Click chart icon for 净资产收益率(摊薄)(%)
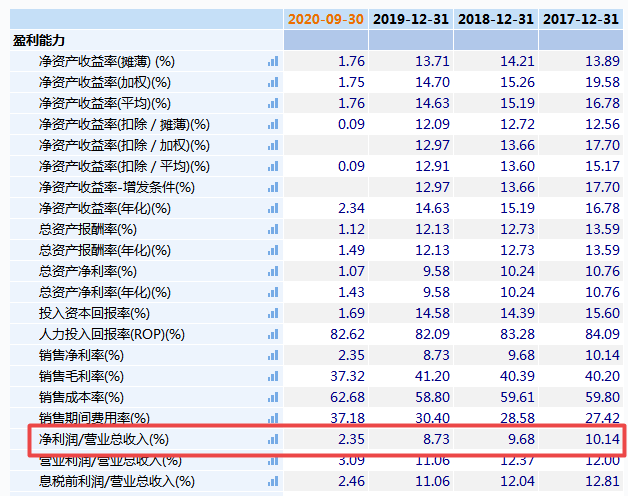628x496 pixels. (x=272, y=61)
